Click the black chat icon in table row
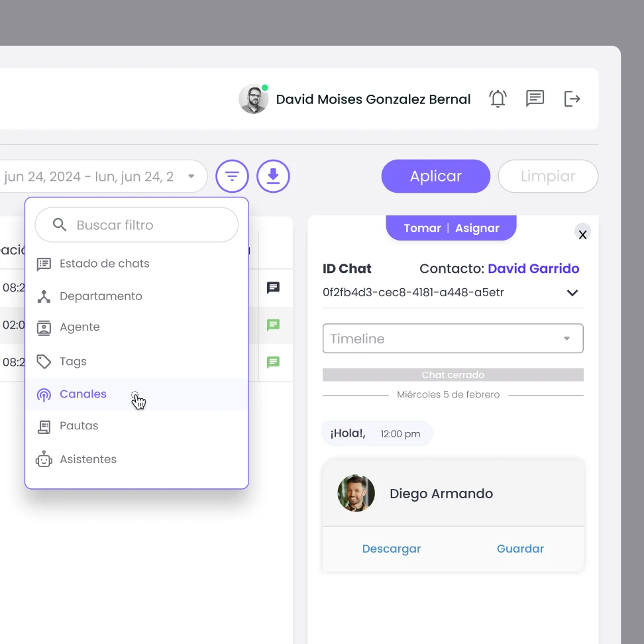The height and width of the screenshot is (644, 644). pos(273,288)
